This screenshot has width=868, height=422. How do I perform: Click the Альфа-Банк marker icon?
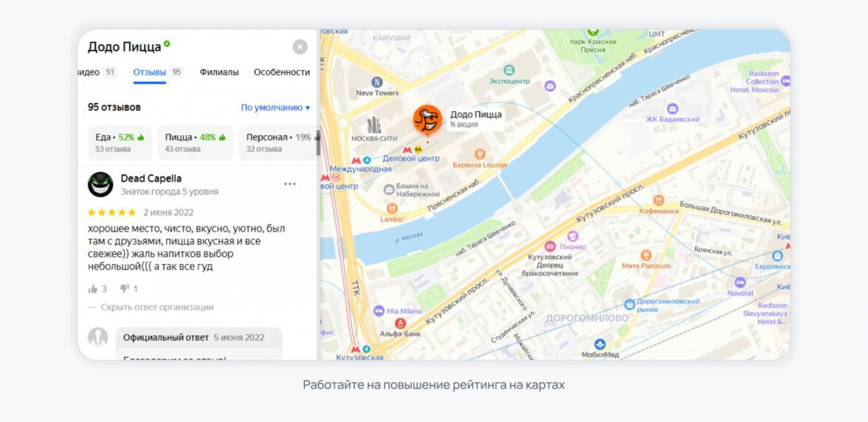pos(400,323)
